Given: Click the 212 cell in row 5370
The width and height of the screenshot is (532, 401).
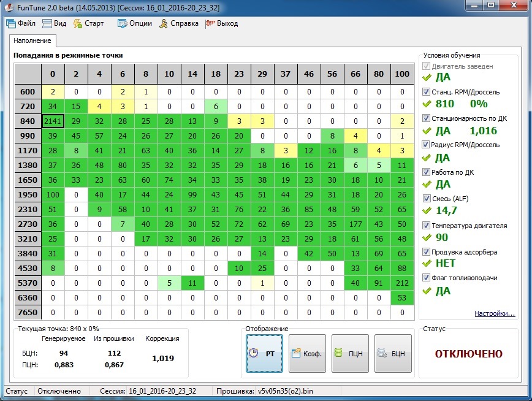Looking at the screenshot, I should pos(402,283).
